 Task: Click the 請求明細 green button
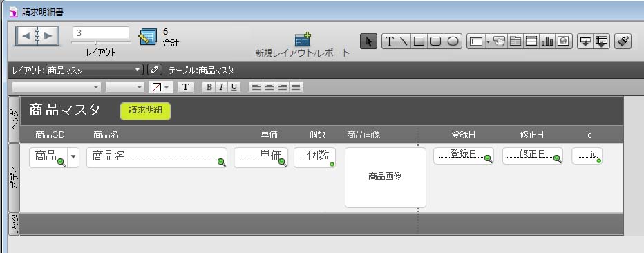145,111
